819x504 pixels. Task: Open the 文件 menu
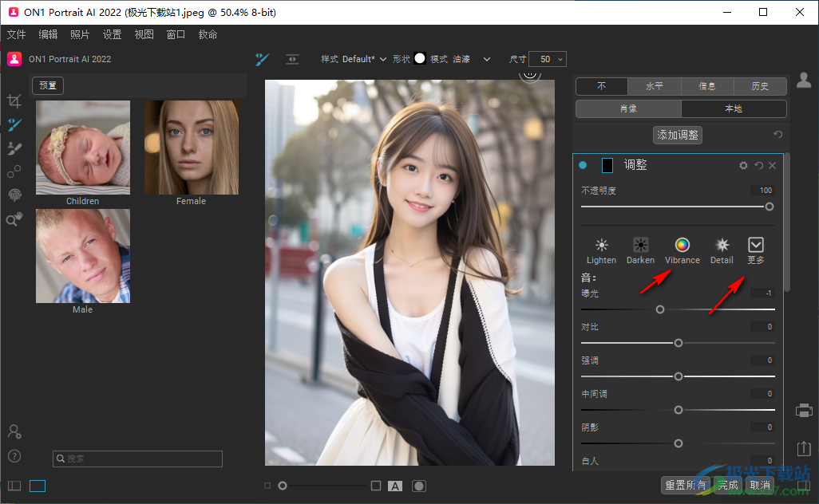click(x=16, y=34)
